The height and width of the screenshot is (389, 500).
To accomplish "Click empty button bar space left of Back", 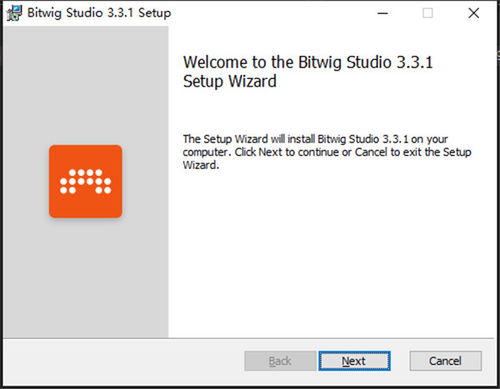I will (x=123, y=361).
